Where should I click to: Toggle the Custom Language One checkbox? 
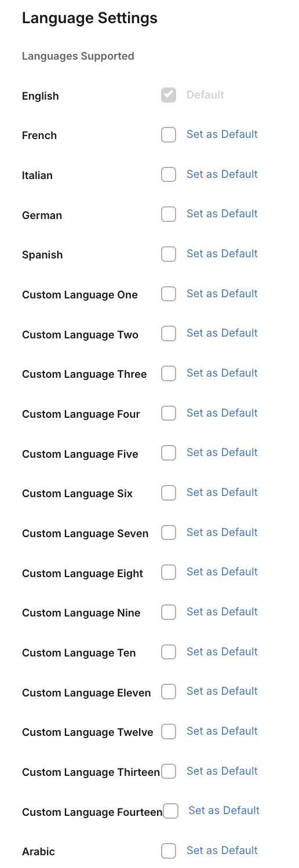tap(169, 294)
